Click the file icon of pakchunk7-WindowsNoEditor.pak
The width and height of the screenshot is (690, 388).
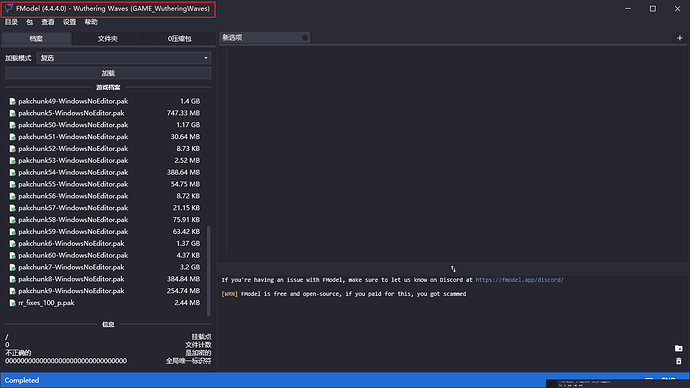[12, 267]
